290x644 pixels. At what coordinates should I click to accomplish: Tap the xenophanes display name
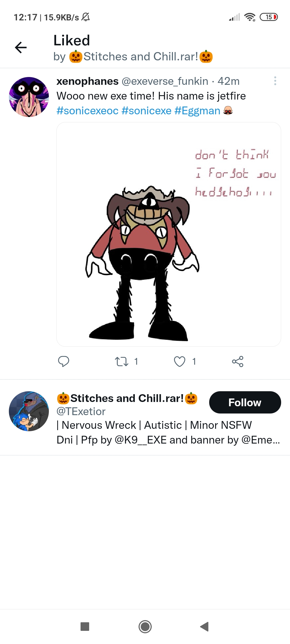(x=87, y=81)
